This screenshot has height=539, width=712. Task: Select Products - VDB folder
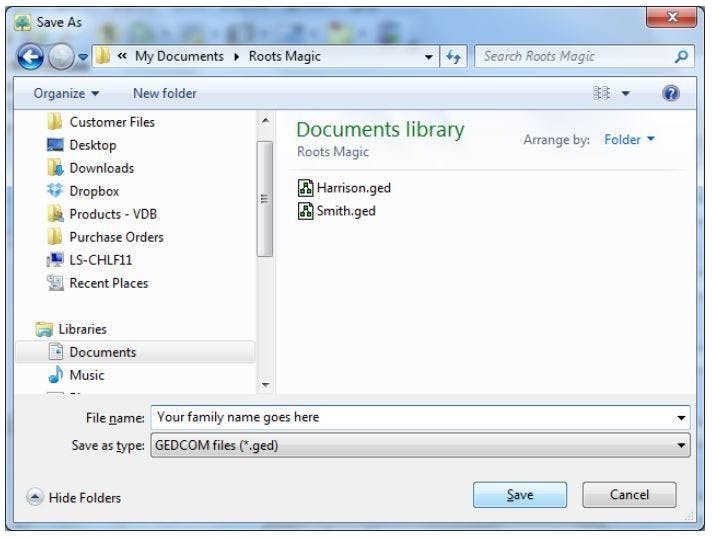[113, 214]
